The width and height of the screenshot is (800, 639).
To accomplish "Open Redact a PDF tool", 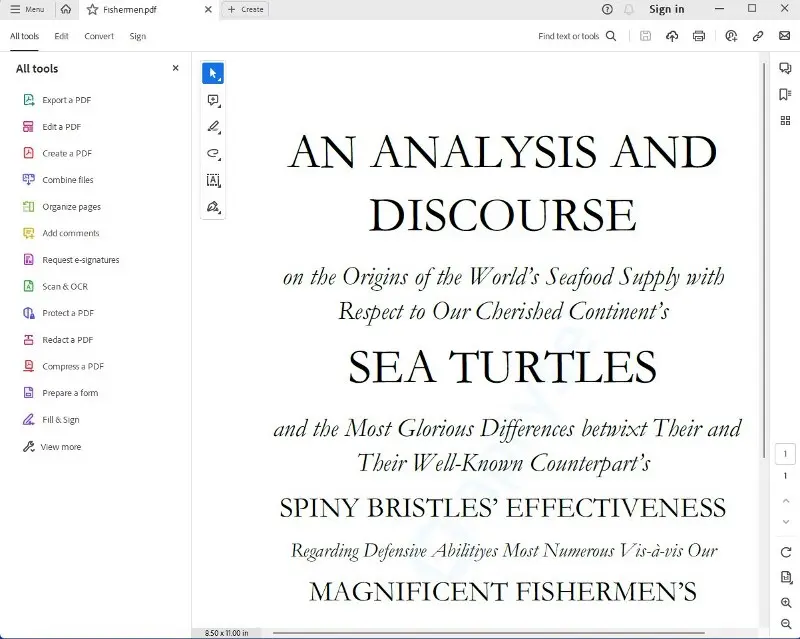I will 58,340.
